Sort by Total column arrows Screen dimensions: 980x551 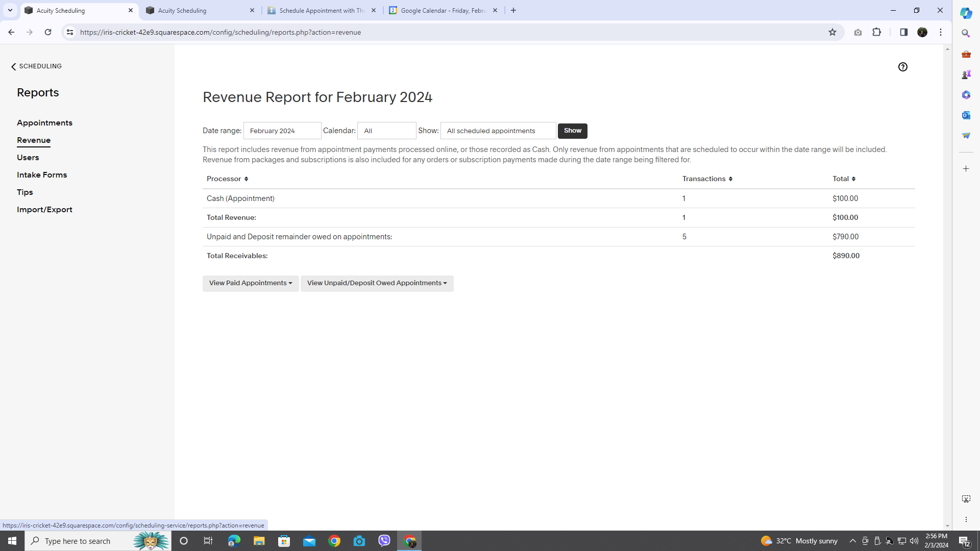click(x=853, y=179)
